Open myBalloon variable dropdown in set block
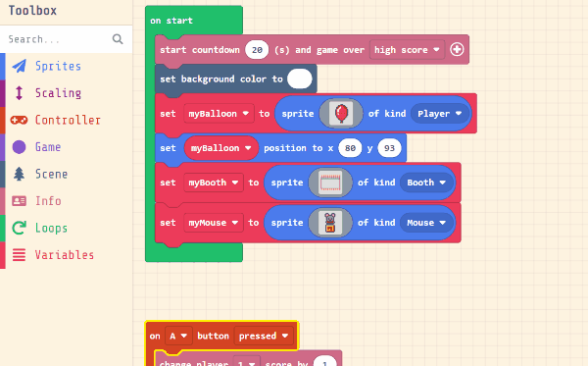Viewport: 588px width, 366px height. click(x=219, y=114)
